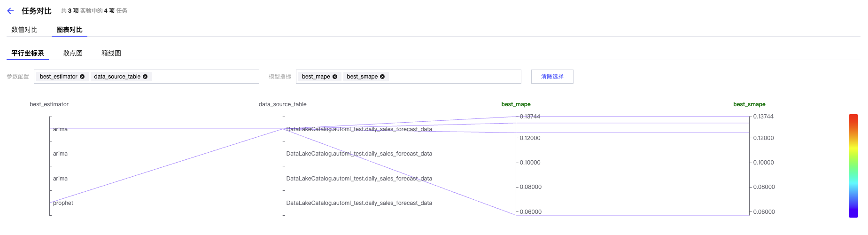Click the 0.10000 tick on best_mape axis
The height and width of the screenshot is (235, 868).
point(530,163)
